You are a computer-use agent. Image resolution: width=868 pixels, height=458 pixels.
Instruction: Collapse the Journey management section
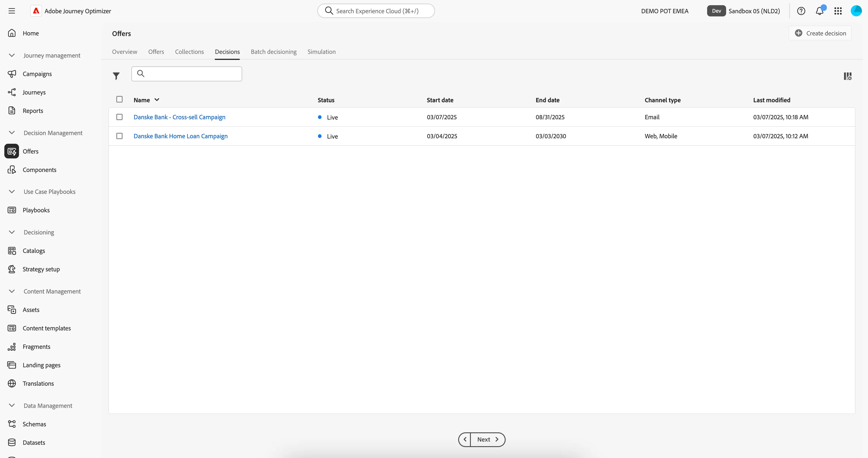coord(12,55)
